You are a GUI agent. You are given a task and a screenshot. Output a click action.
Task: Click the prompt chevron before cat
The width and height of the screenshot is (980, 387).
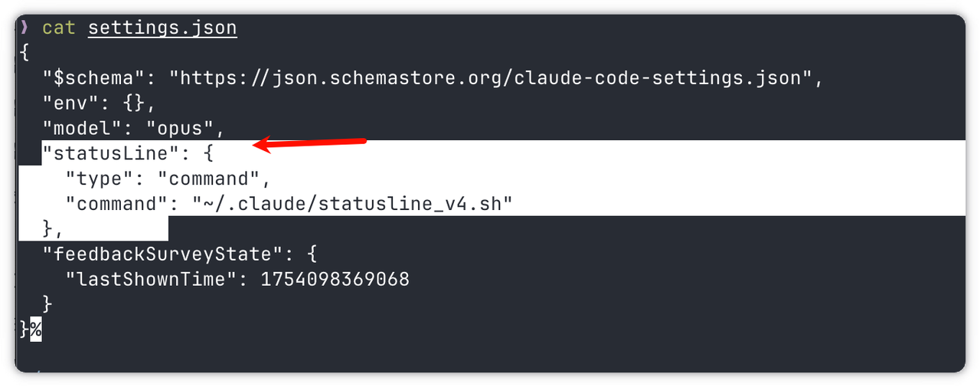(24, 28)
